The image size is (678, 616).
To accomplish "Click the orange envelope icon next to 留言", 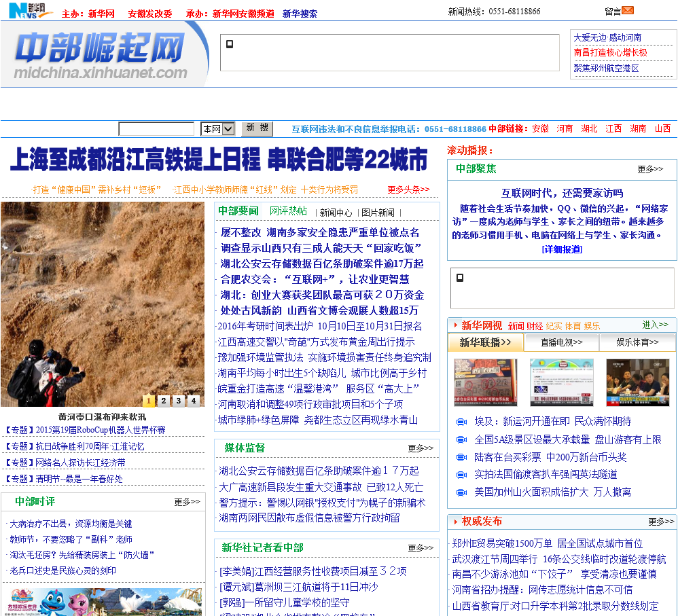I will coord(628,10).
